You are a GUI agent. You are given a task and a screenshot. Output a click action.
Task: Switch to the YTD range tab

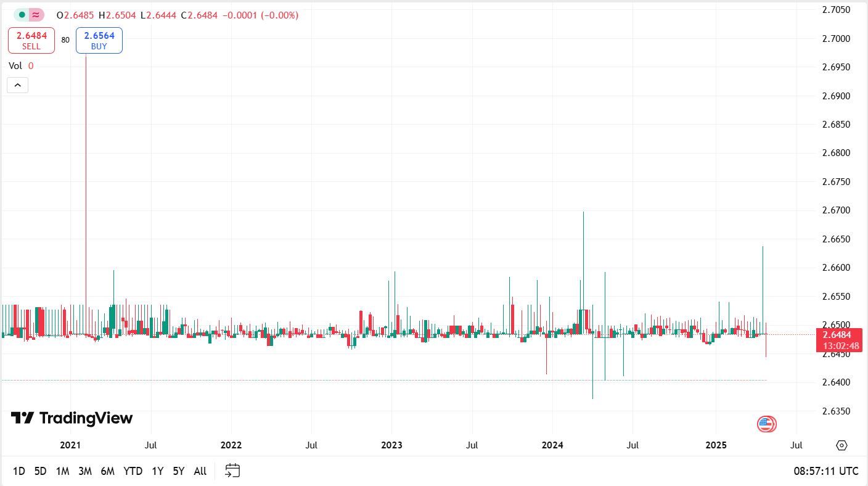pyautogui.click(x=132, y=471)
